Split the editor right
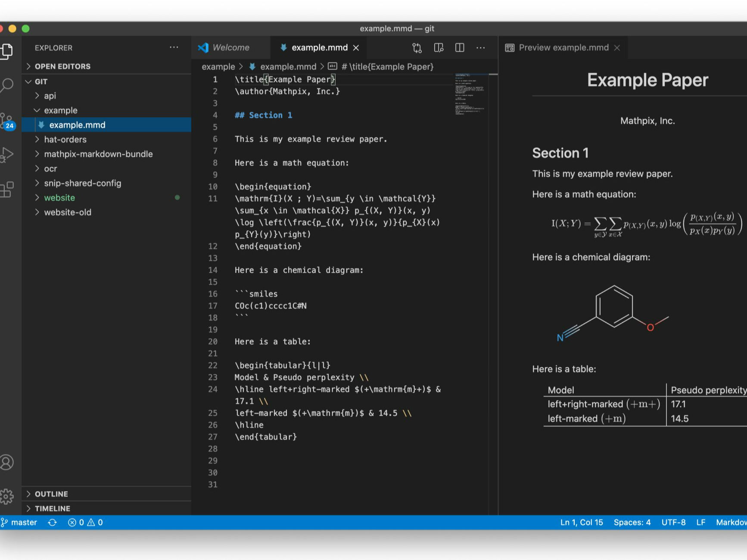 click(x=460, y=48)
